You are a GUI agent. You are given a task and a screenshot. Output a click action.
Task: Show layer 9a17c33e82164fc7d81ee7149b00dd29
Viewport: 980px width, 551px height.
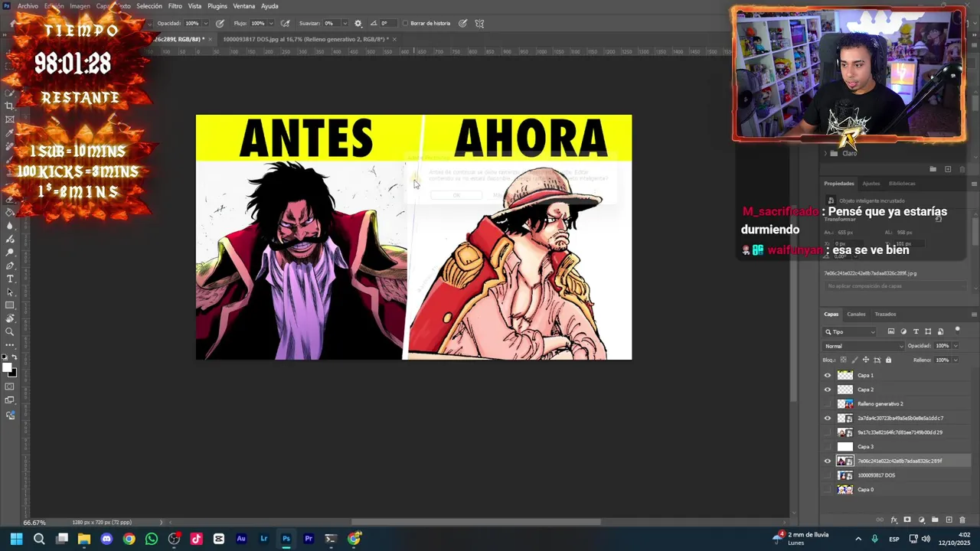(x=827, y=432)
